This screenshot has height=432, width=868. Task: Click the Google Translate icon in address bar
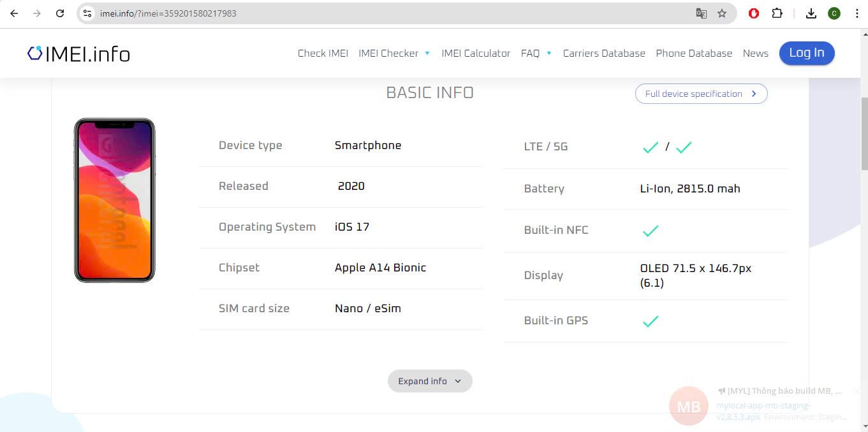point(701,13)
